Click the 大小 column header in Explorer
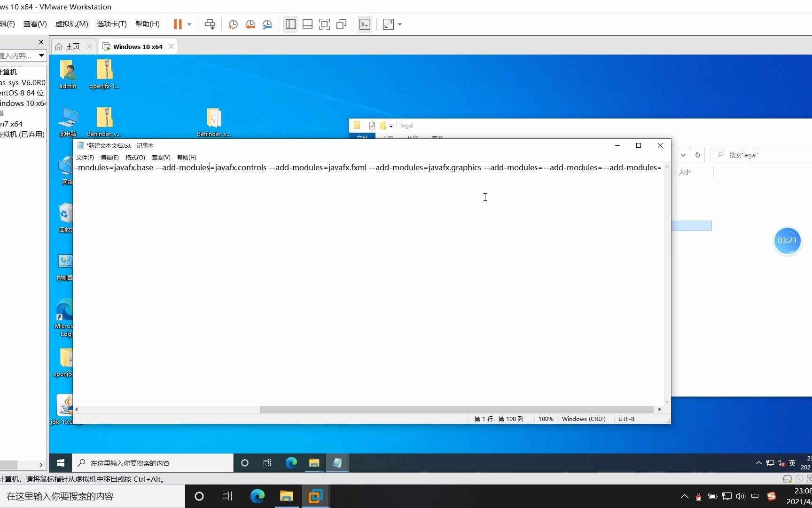Viewport: 812px width, 508px height. coord(685,172)
